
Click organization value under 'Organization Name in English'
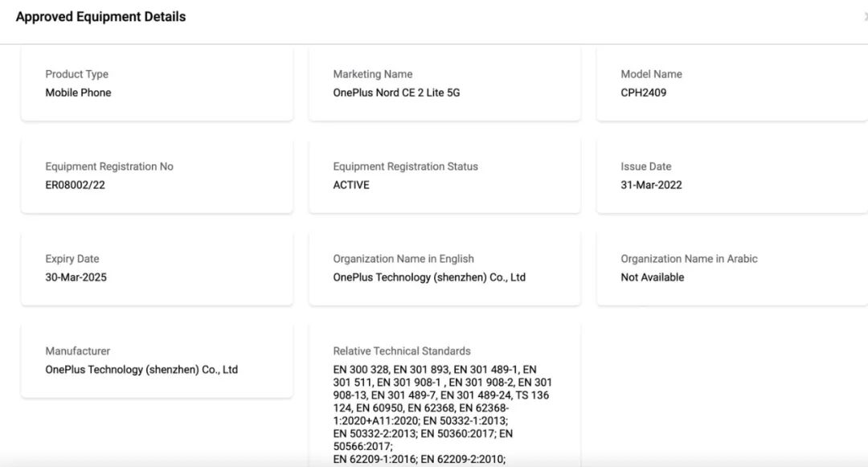point(429,277)
